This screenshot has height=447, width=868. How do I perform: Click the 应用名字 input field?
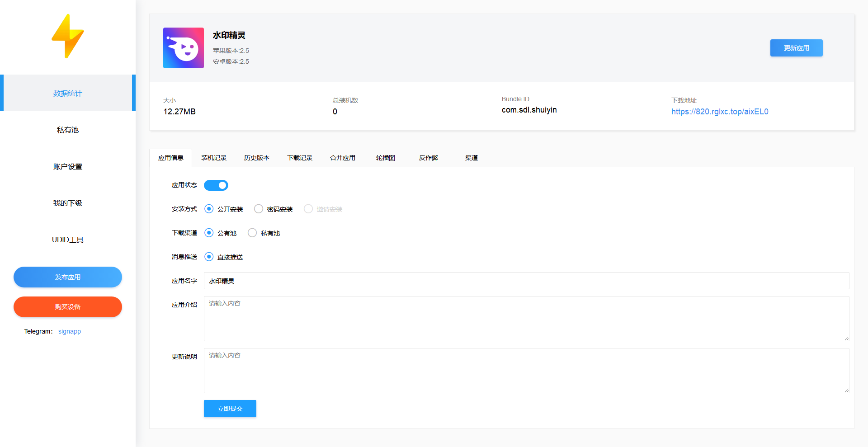(526, 281)
